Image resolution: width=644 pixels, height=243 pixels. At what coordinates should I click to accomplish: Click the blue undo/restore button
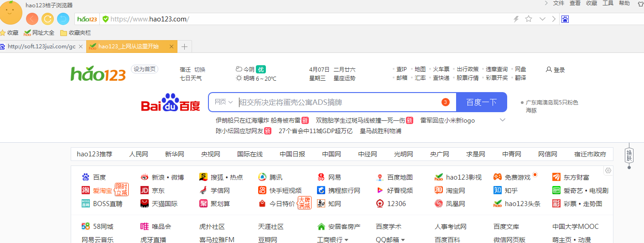tap(63, 19)
